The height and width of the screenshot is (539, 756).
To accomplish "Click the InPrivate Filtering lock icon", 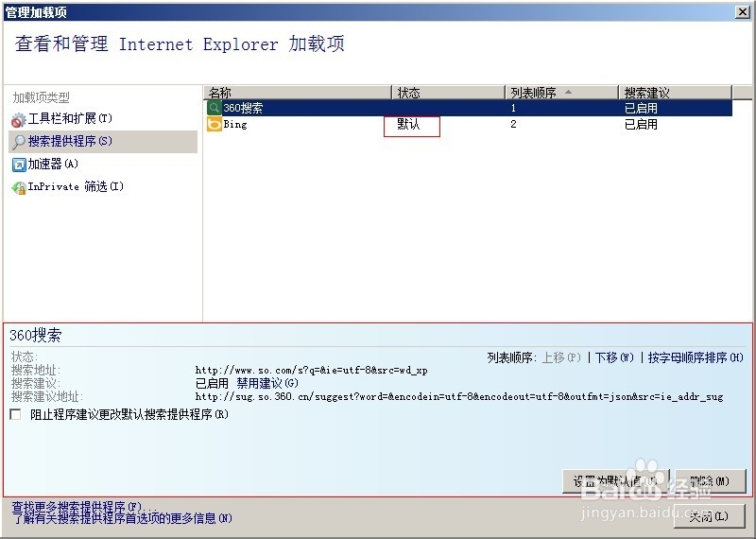I will pos(19,188).
